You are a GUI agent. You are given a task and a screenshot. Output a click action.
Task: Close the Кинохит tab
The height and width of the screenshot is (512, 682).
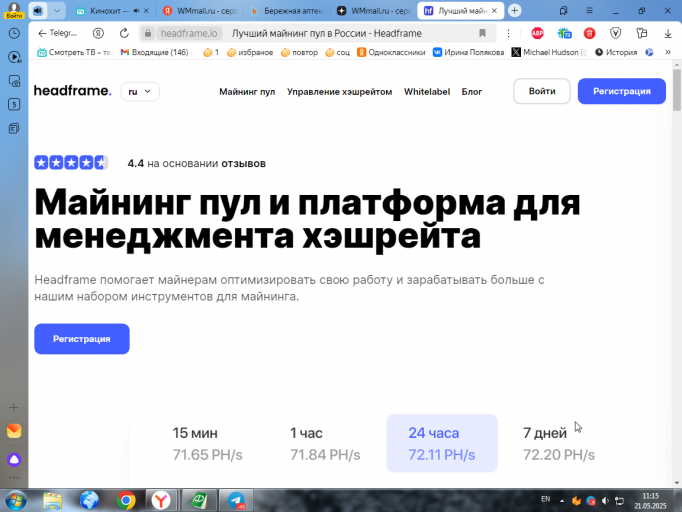coord(146,11)
